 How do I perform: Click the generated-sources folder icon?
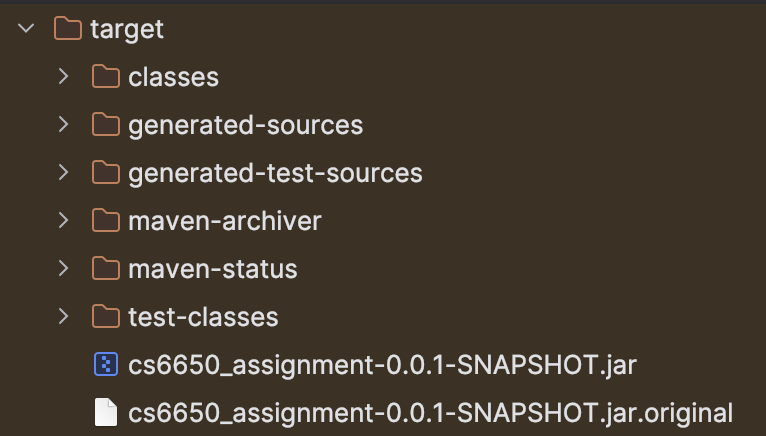click(x=105, y=125)
